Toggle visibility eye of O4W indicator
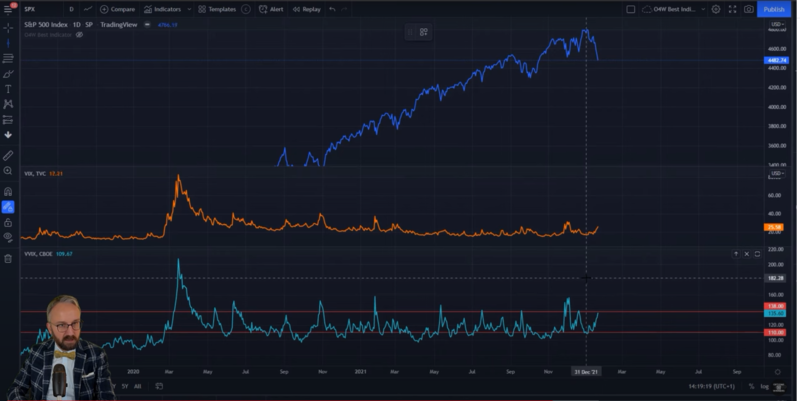This screenshot has height=401, width=800. pyautogui.click(x=79, y=34)
